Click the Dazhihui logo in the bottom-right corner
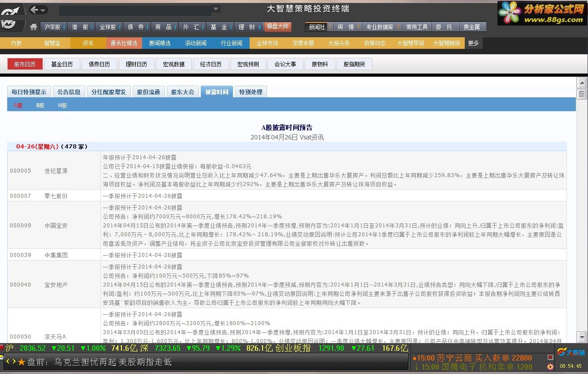The height and width of the screenshot is (374, 588). (571, 352)
